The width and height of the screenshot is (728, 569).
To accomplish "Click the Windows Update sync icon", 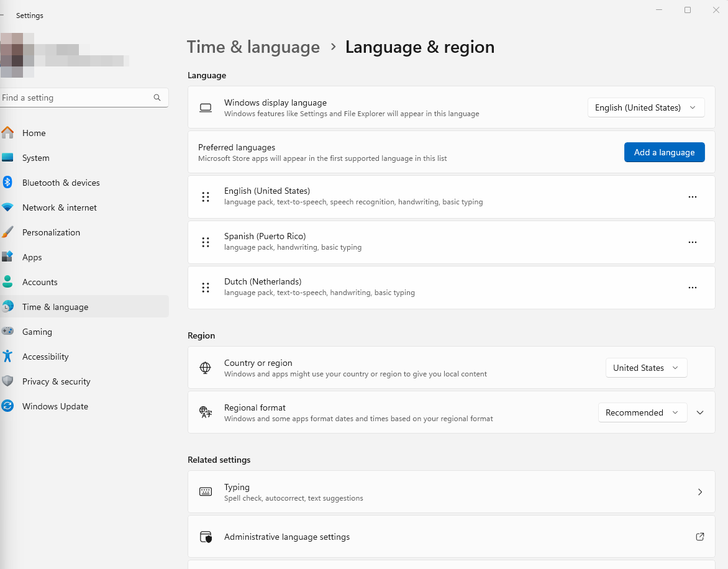I will coord(7,406).
